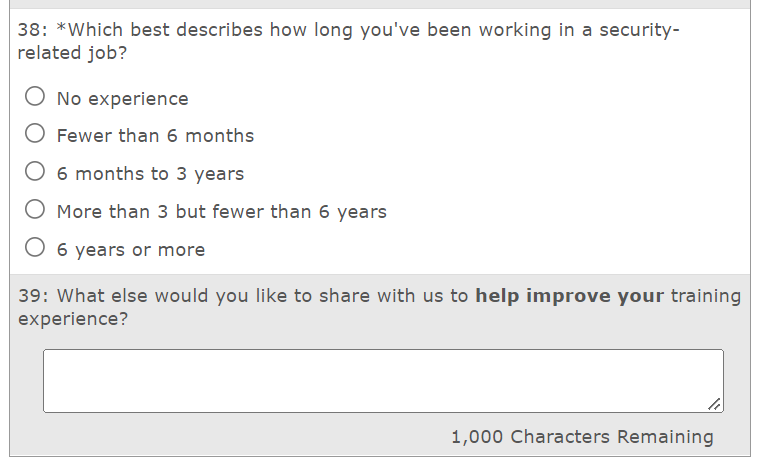Select the 'No experience' radio button

(x=35, y=97)
